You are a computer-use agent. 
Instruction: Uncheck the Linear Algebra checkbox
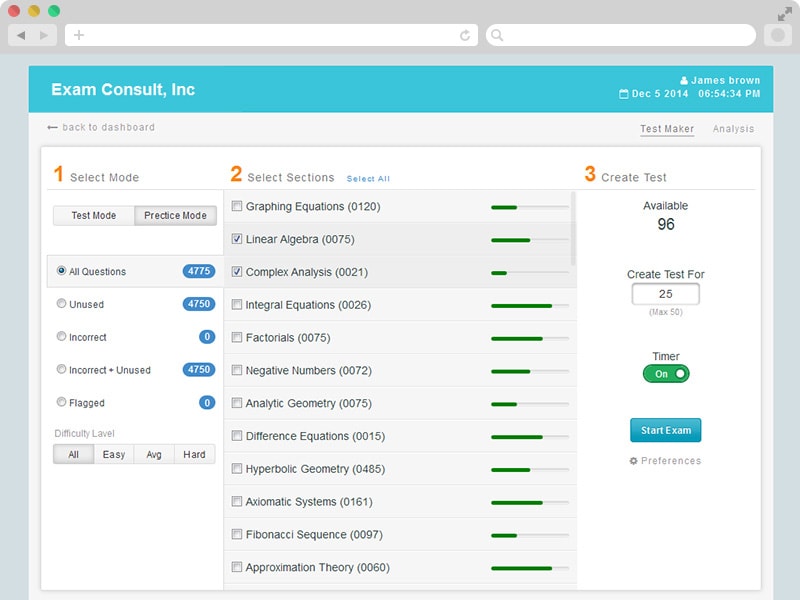pyautogui.click(x=237, y=239)
